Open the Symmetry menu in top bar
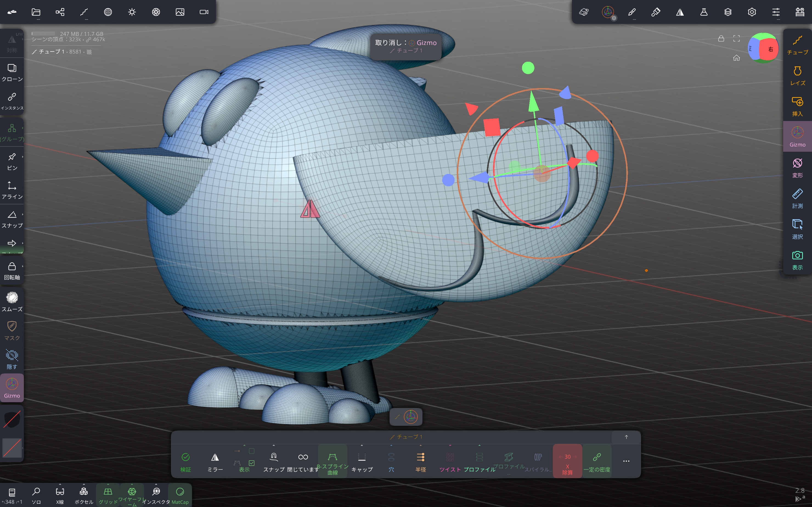 (680, 12)
